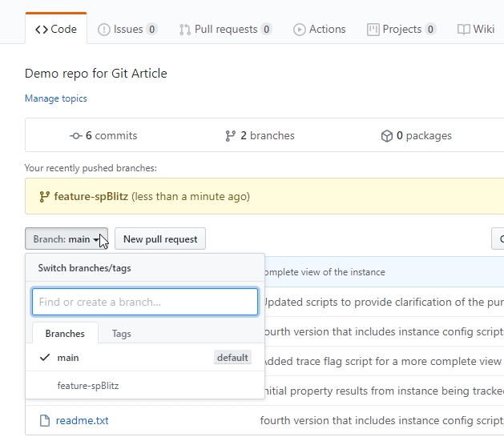Select the Branches tab in dropdown

65,334
